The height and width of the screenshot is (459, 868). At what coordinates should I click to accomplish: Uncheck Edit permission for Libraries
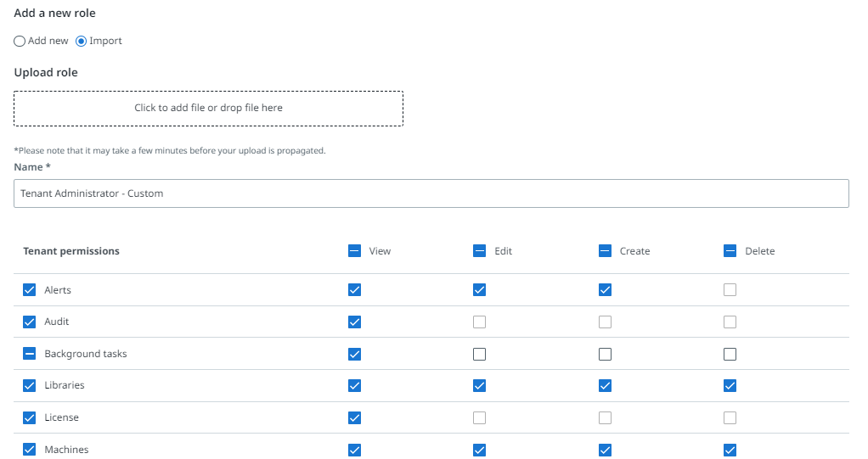coord(479,386)
